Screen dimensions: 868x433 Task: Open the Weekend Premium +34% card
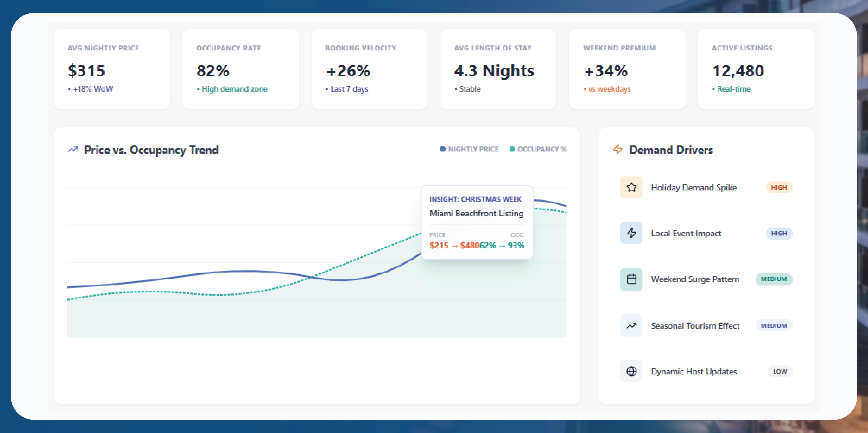pos(627,69)
